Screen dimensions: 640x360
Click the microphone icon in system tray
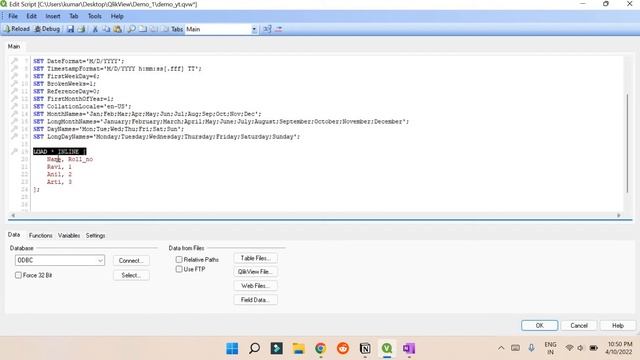(x=531, y=348)
